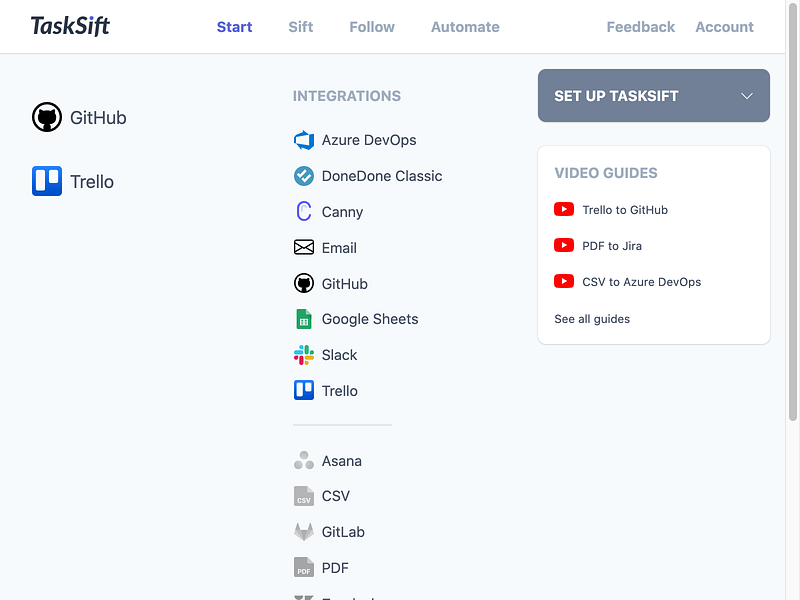Click the Video Guides heading
800x600 pixels.
point(606,173)
